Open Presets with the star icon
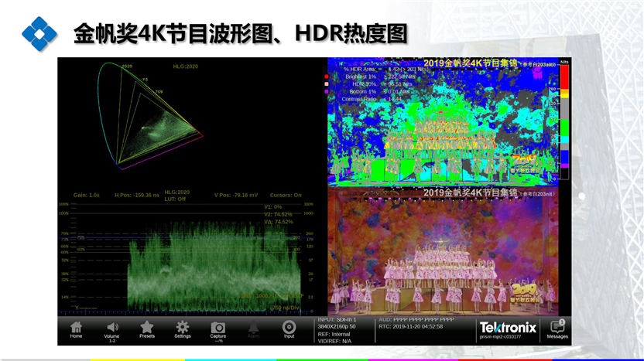 (147, 328)
